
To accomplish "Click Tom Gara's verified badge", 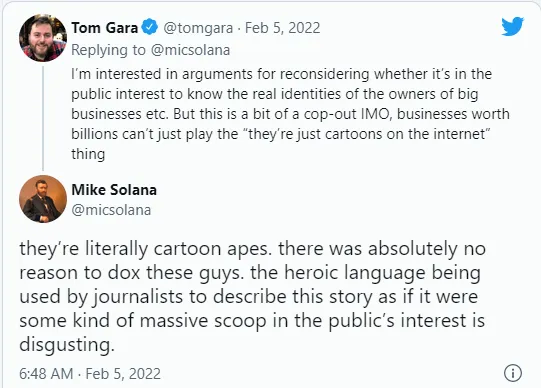I will [149, 28].
